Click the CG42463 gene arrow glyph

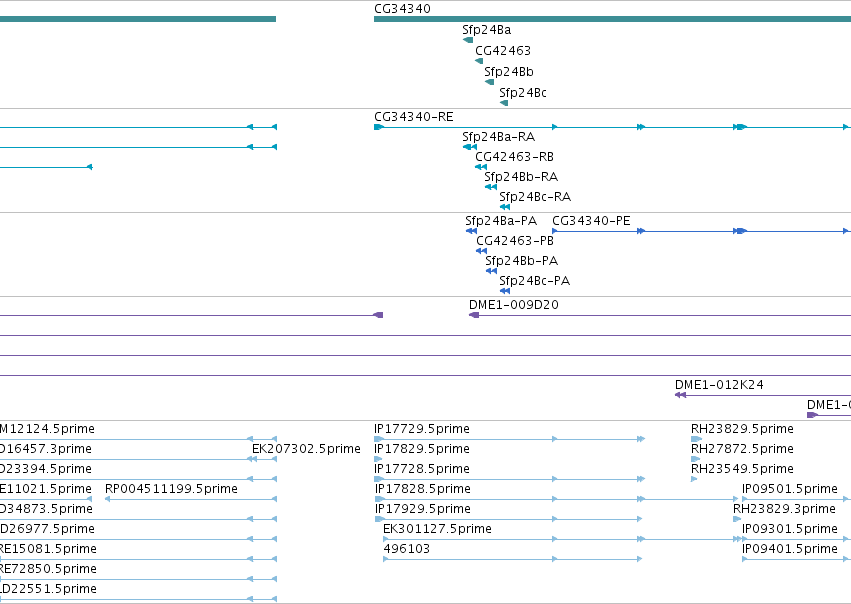click(479, 61)
